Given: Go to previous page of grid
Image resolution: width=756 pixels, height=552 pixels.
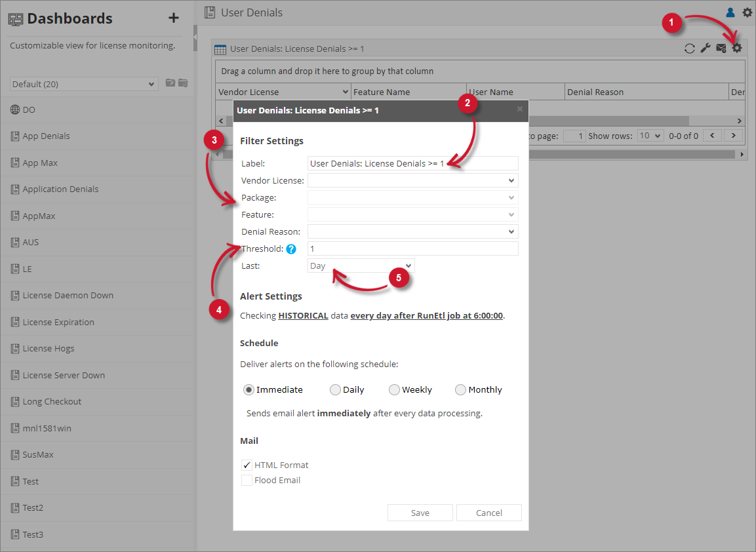Looking at the screenshot, I should tap(712, 136).
